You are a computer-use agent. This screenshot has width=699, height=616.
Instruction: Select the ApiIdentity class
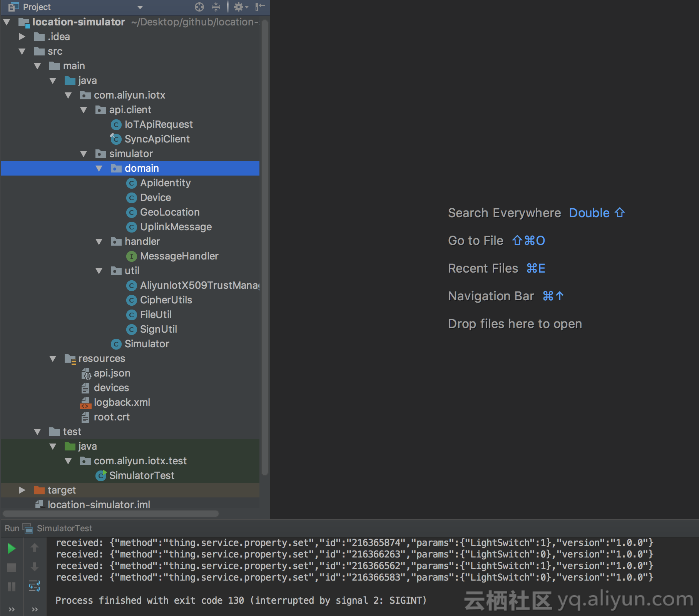[x=166, y=183]
